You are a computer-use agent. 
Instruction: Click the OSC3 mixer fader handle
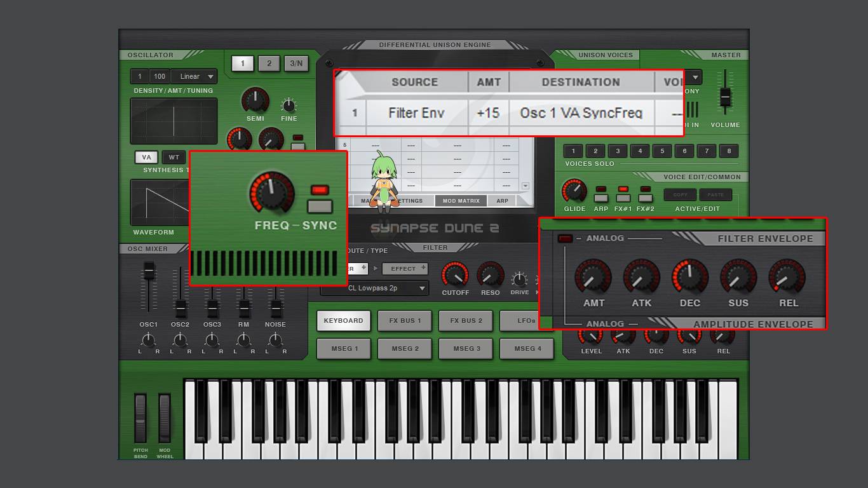212,308
